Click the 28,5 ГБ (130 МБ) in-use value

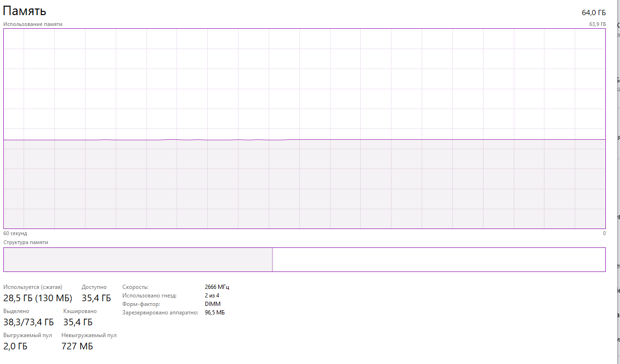click(38, 298)
